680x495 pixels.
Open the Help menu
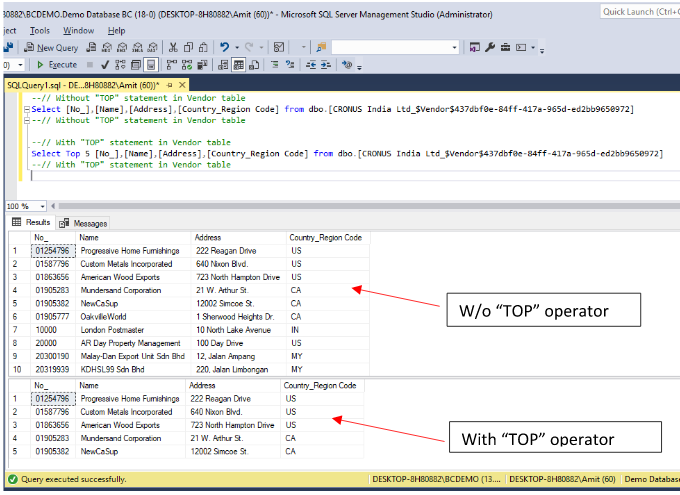click(117, 31)
